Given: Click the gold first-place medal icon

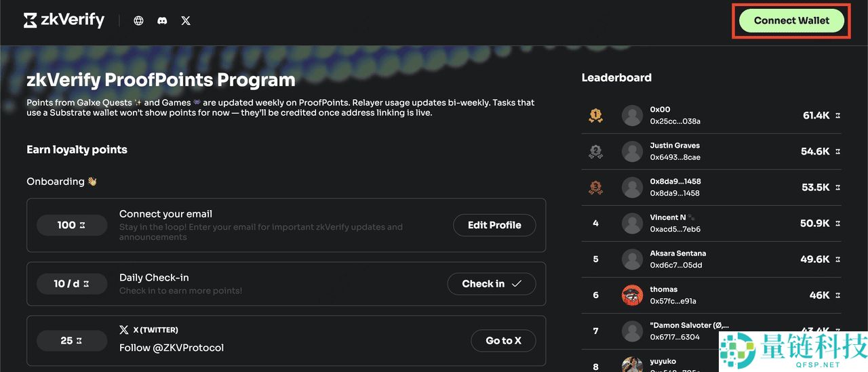Looking at the screenshot, I should (595, 116).
